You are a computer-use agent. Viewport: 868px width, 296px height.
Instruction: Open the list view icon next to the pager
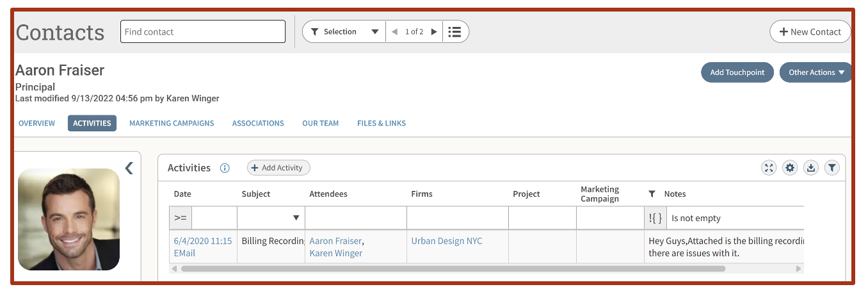tap(454, 32)
